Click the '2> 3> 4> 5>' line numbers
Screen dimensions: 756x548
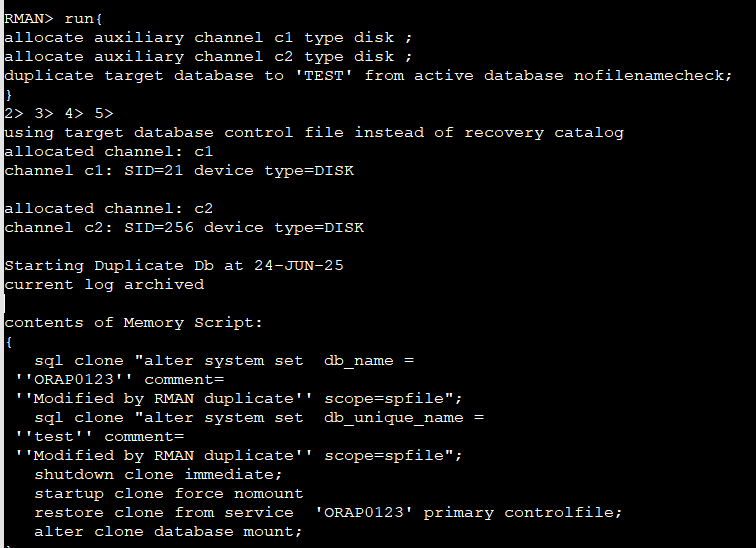coord(59,114)
